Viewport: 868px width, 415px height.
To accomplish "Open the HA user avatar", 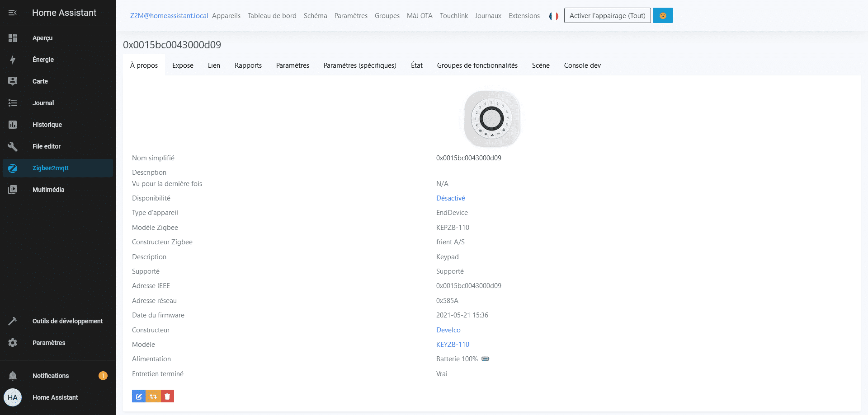I will [13, 397].
